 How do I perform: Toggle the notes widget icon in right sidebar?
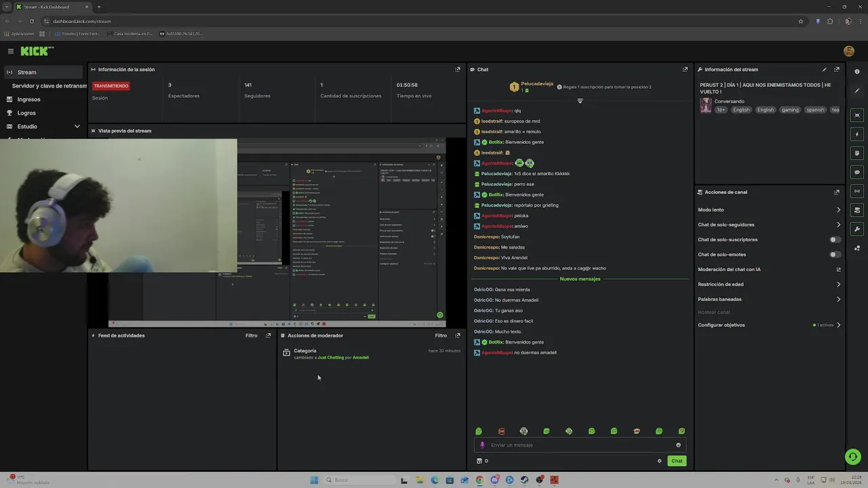click(x=857, y=153)
